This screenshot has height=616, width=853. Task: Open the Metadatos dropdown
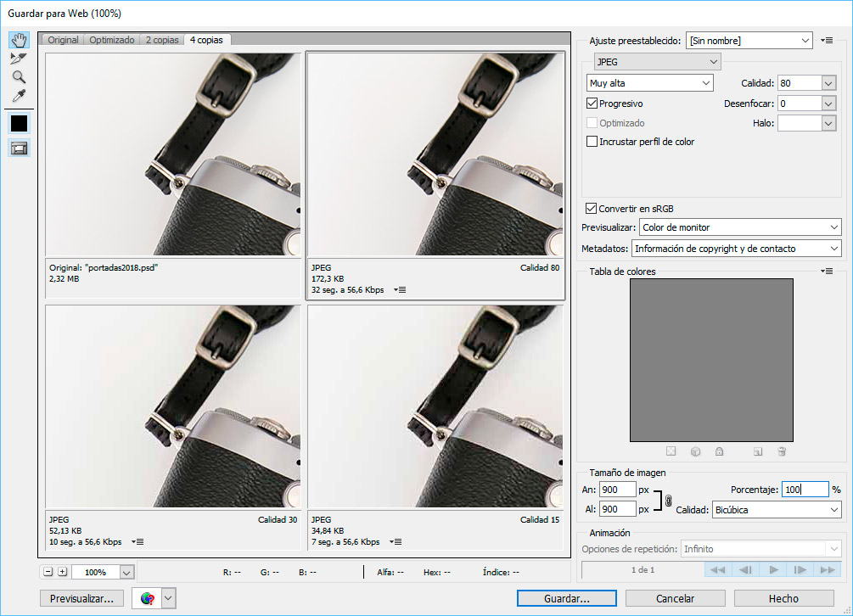click(x=736, y=249)
